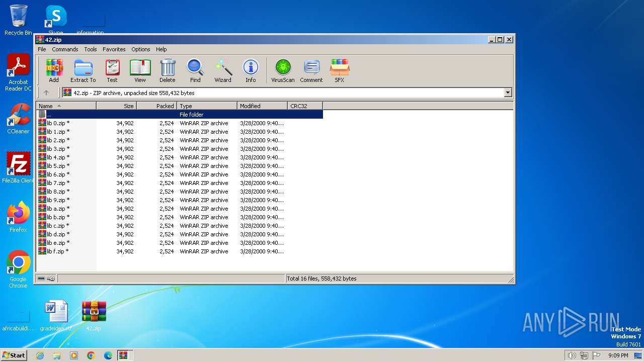
Task: Sort by CRC32 column header
Action: (x=305, y=106)
